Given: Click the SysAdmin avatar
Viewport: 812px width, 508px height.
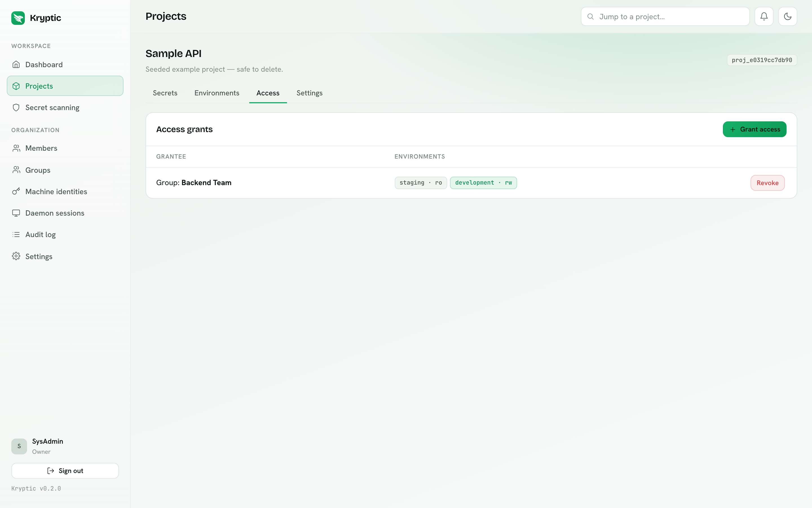Looking at the screenshot, I should coord(19,446).
